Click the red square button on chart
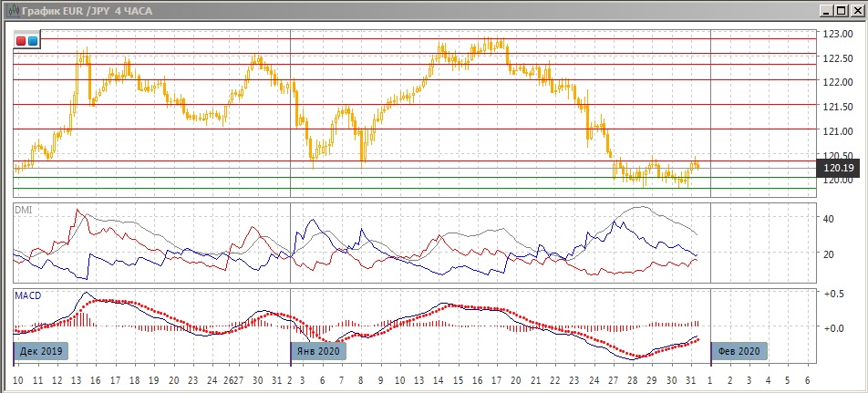The image size is (868, 393). click(x=22, y=40)
